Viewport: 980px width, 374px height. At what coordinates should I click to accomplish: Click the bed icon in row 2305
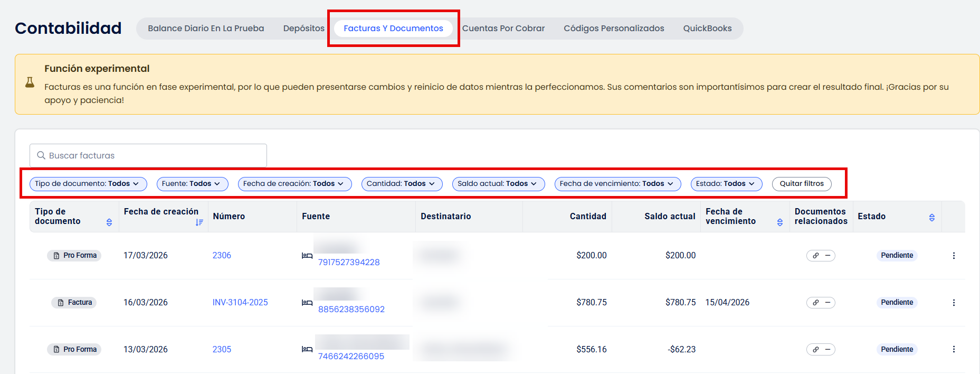click(x=307, y=349)
